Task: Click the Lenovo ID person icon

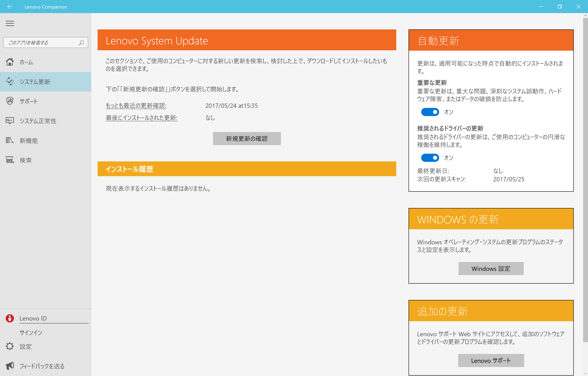Action: [10, 318]
